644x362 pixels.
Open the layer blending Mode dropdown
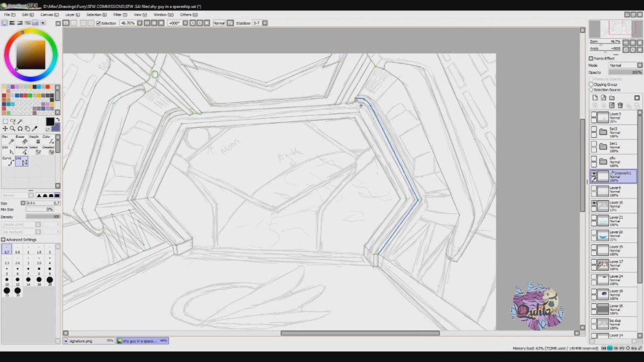click(625, 65)
